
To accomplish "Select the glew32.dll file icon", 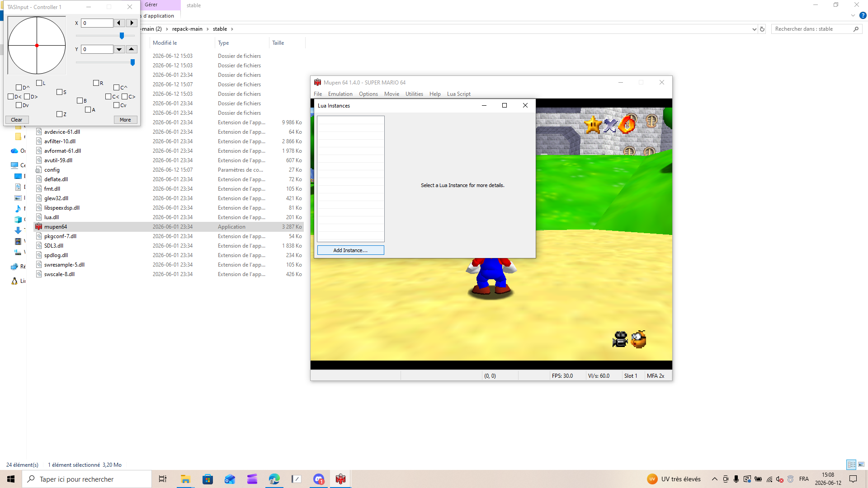I will (x=39, y=198).
